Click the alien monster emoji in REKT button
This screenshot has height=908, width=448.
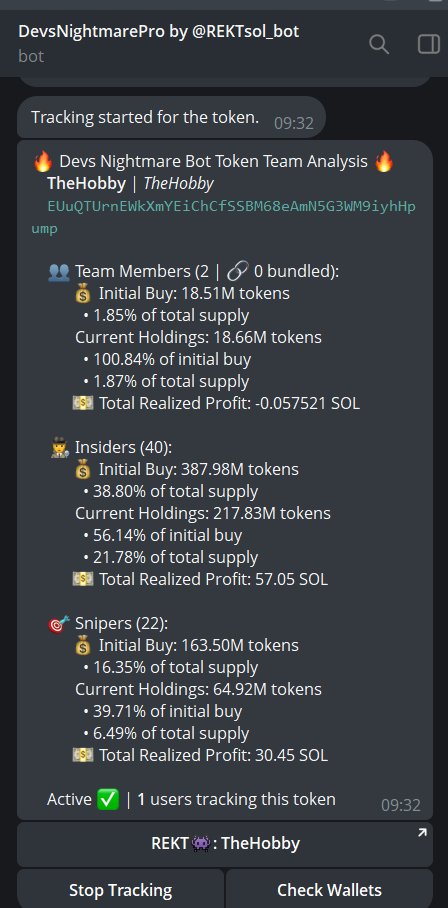click(201, 844)
